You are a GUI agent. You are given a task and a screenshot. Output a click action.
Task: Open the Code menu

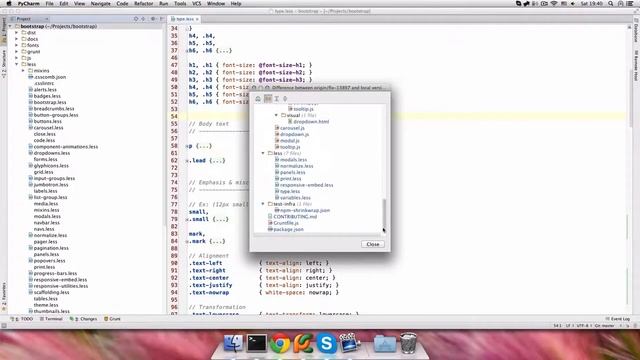[122, 4]
